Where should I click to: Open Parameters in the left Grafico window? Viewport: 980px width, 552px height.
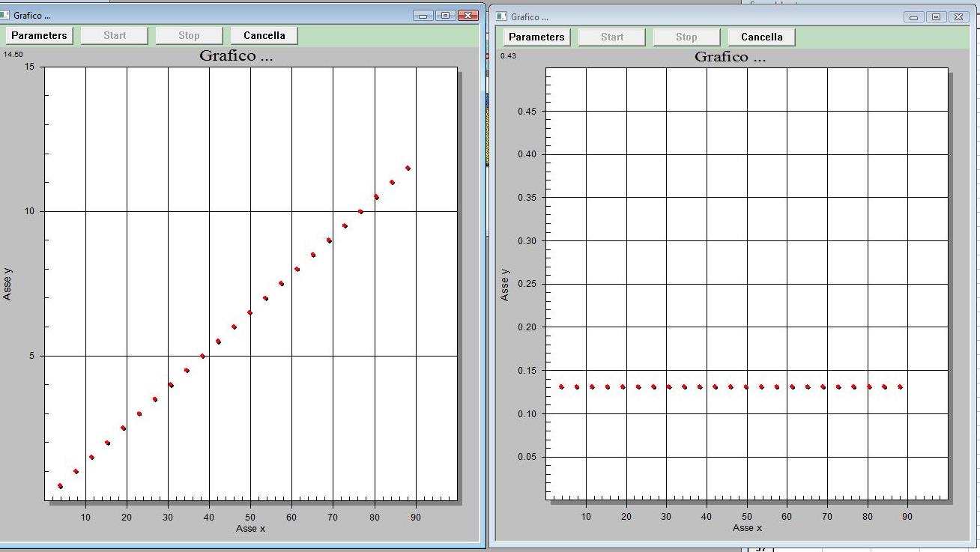click(x=39, y=35)
